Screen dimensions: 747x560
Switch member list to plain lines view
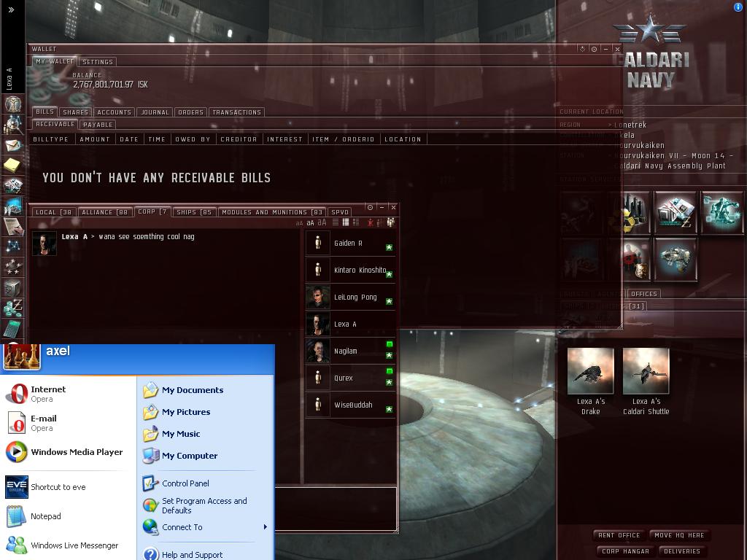(336, 222)
